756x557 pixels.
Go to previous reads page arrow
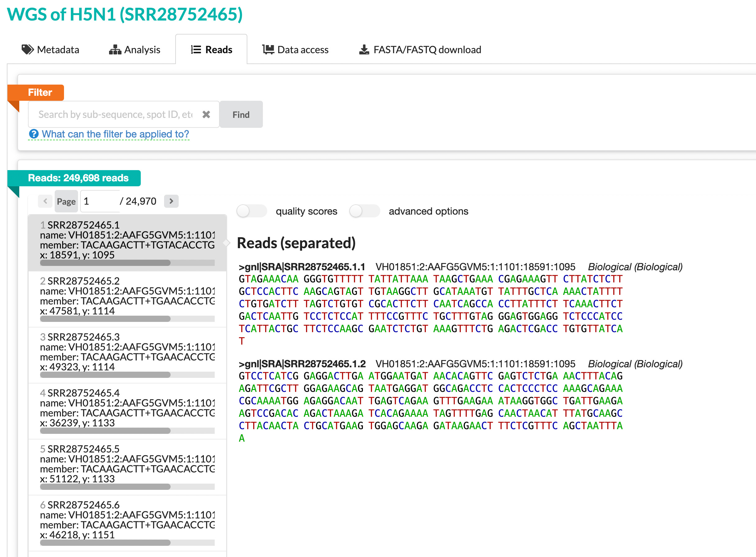(45, 201)
